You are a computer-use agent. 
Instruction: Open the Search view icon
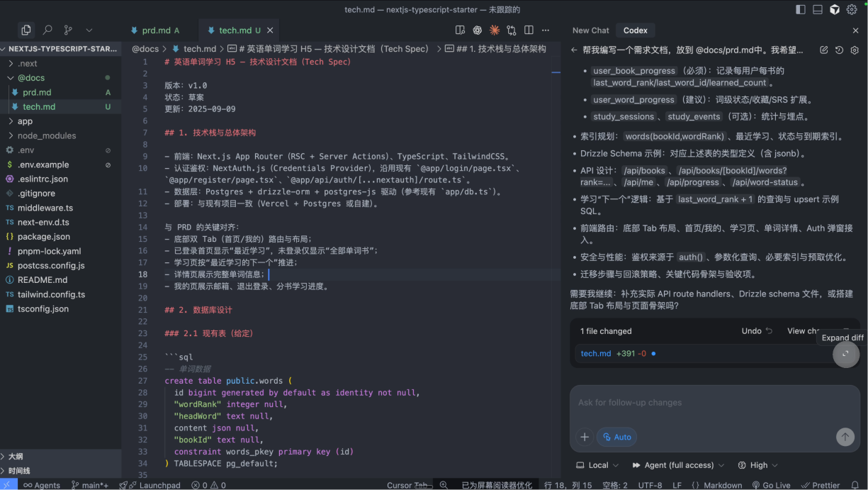pos(47,30)
